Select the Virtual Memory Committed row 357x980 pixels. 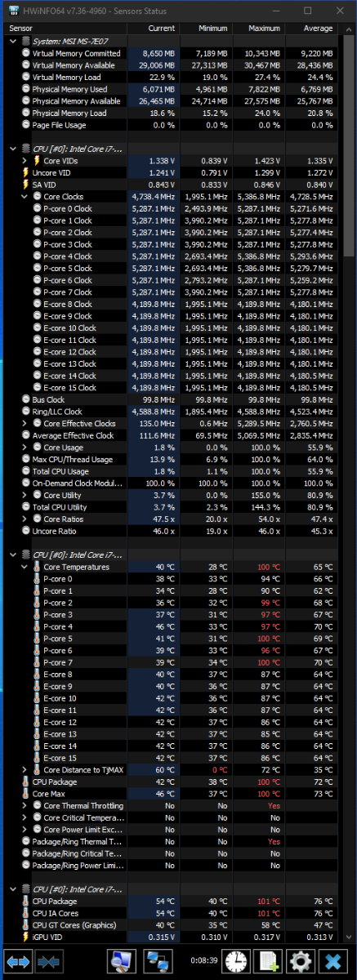point(170,53)
